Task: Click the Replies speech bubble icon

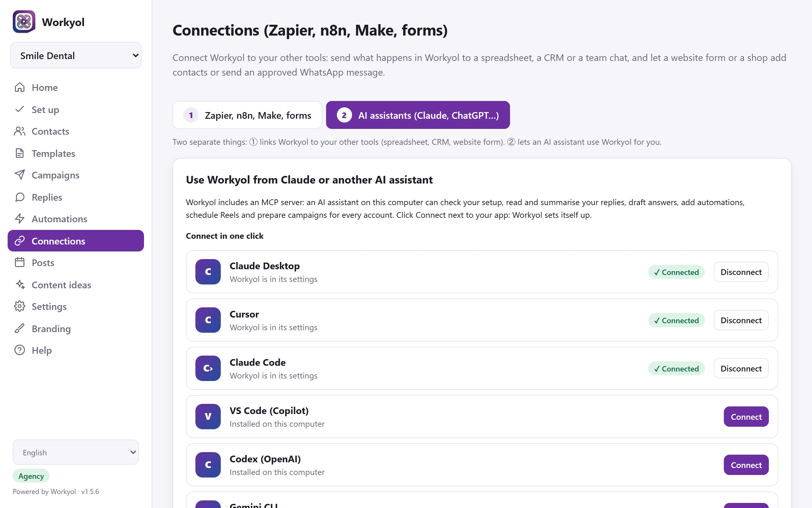Action: tap(20, 197)
